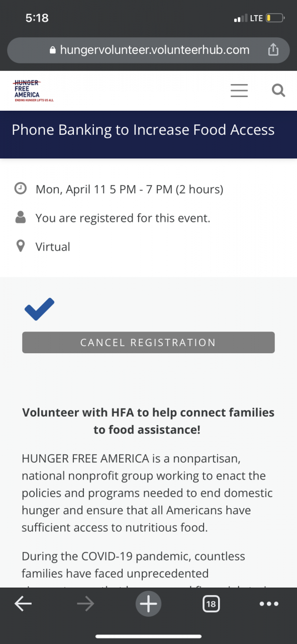Tap the location pin icon beside Virtual
Screen dimensions: 297x644
click(x=21, y=247)
